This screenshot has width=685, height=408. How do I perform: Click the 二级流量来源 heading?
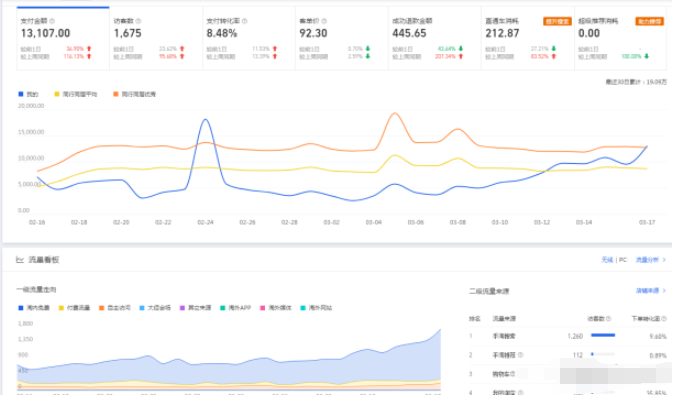pos(489,291)
